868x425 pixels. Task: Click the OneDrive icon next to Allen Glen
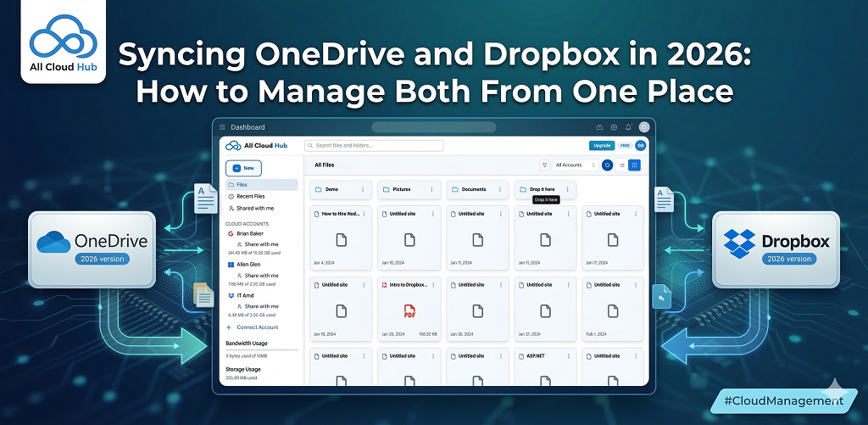pyautogui.click(x=231, y=265)
